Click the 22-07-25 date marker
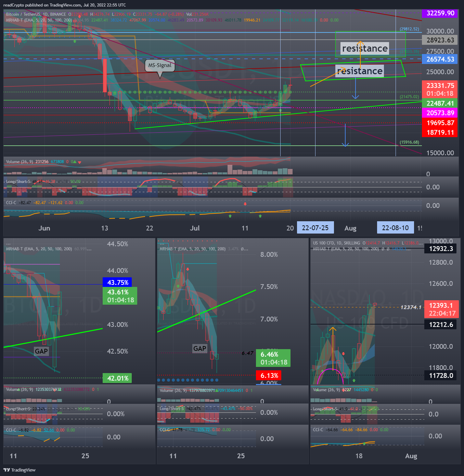The image size is (464, 476). pos(315,228)
